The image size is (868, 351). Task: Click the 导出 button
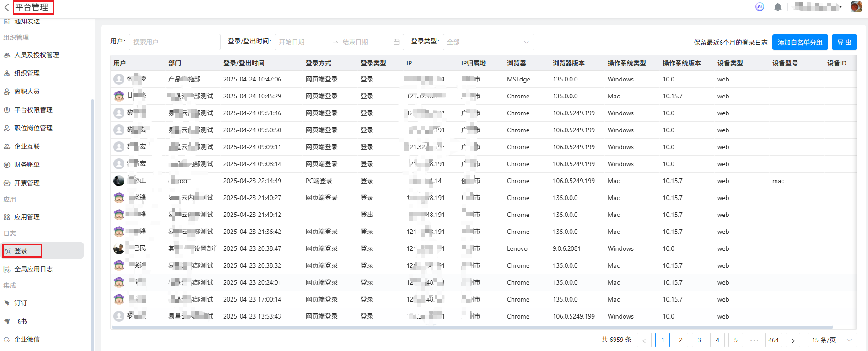tap(844, 42)
